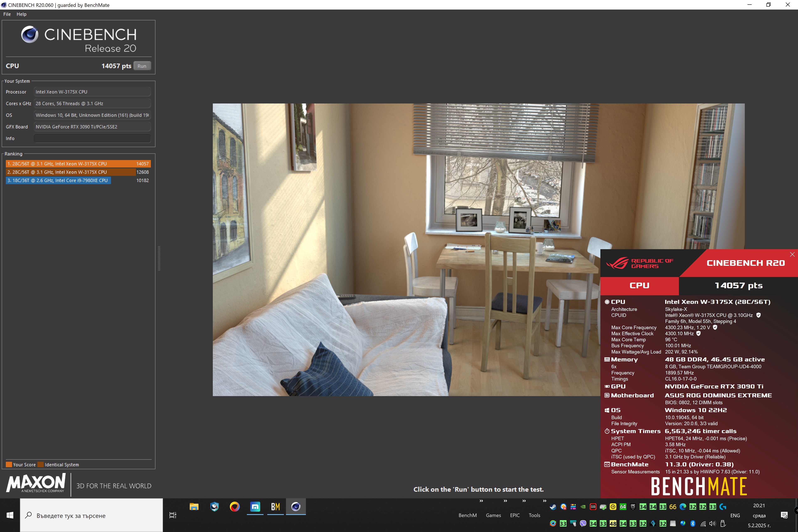Open the Bluetooth tray icon
This screenshot has width=798, height=532.
point(693,523)
